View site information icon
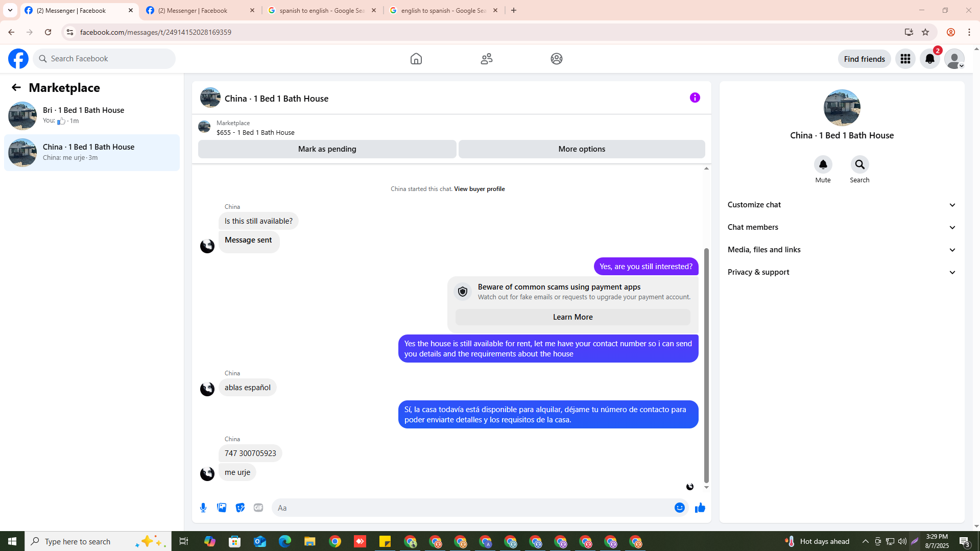Image resolution: width=980 pixels, height=551 pixels. pyautogui.click(x=70, y=32)
